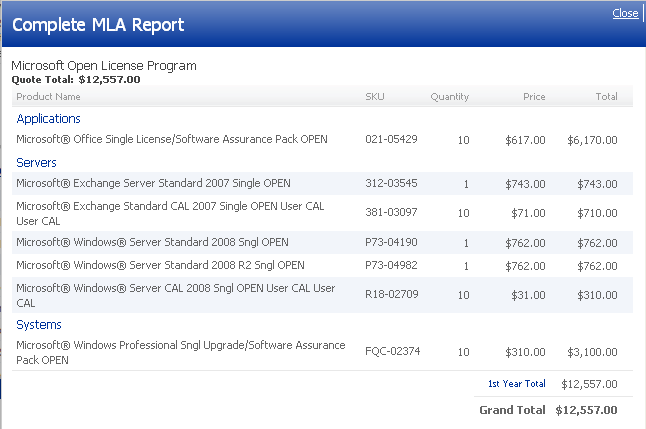Screen dimensions: 646x429
Task: Select the Product Name column header
Action: (x=48, y=96)
